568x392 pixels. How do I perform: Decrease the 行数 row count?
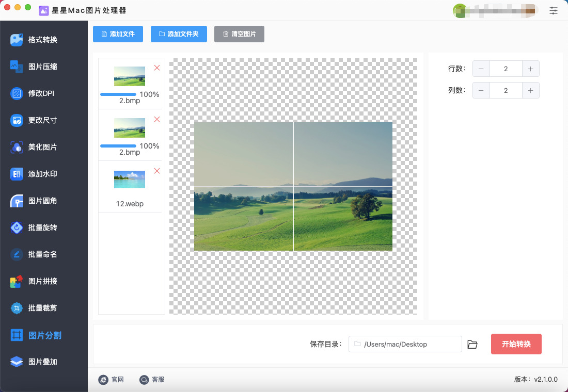point(481,69)
